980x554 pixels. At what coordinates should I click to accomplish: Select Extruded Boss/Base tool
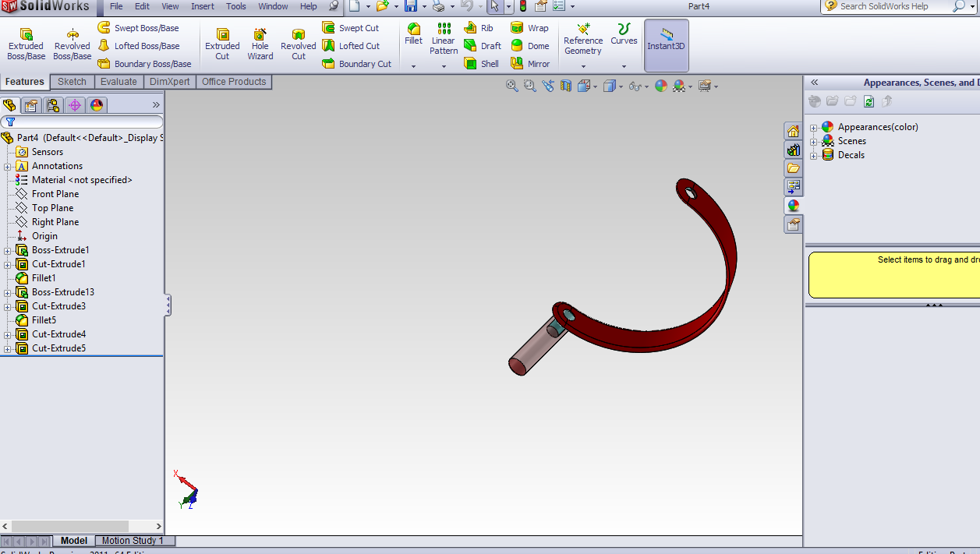(x=27, y=44)
